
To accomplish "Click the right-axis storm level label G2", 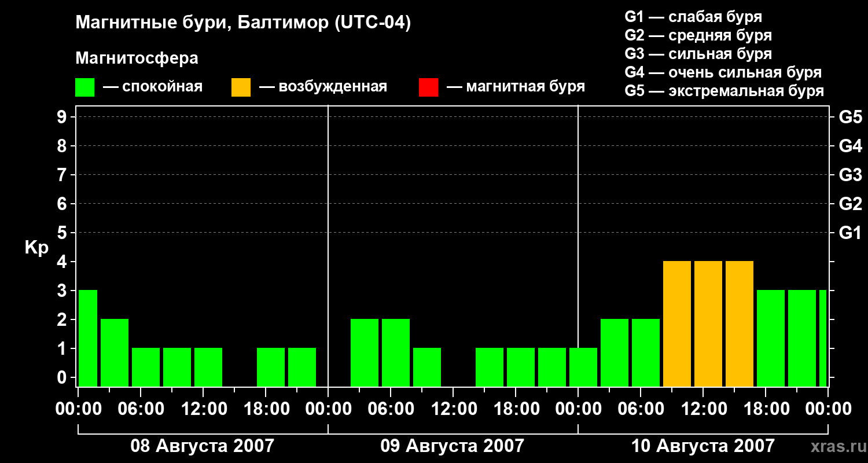I will pos(850,204).
